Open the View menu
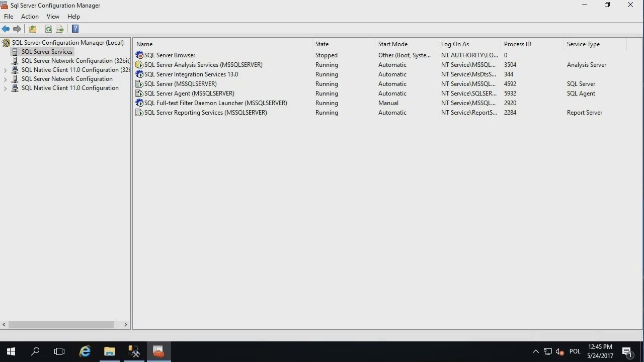Screen dimensions: 644x362 click(x=53, y=17)
